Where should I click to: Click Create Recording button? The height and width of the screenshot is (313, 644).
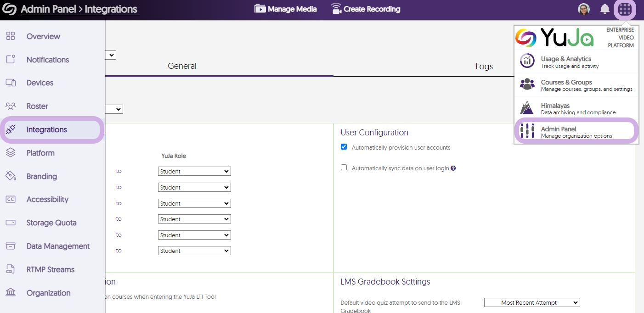click(x=366, y=9)
